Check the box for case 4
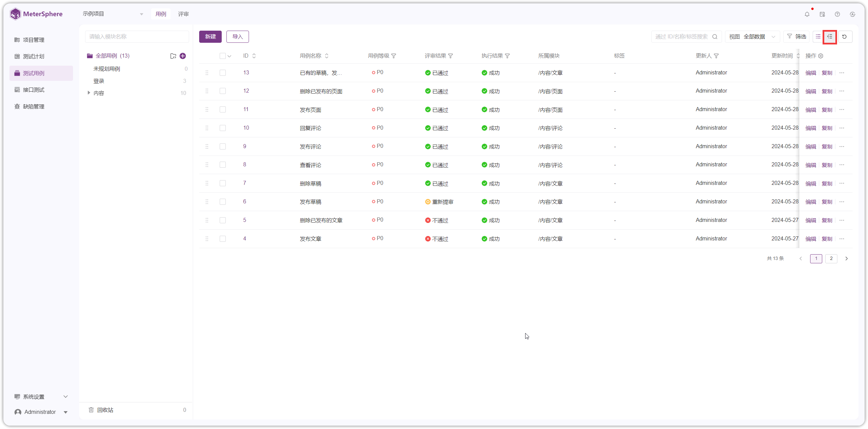This screenshot has height=429, width=868. [223, 239]
